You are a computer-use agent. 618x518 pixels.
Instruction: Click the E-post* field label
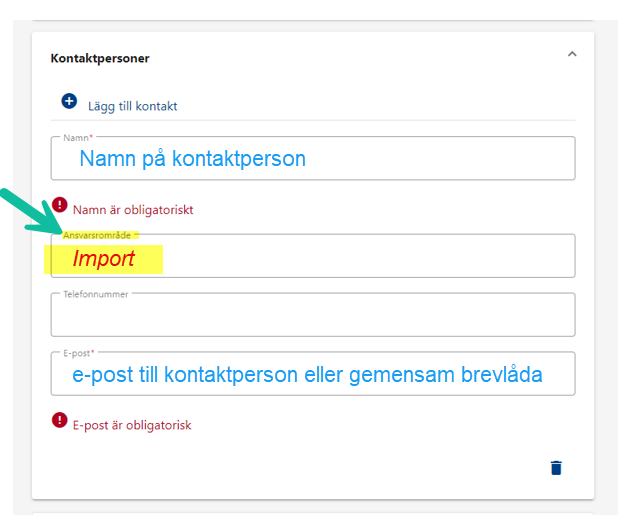click(x=79, y=353)
